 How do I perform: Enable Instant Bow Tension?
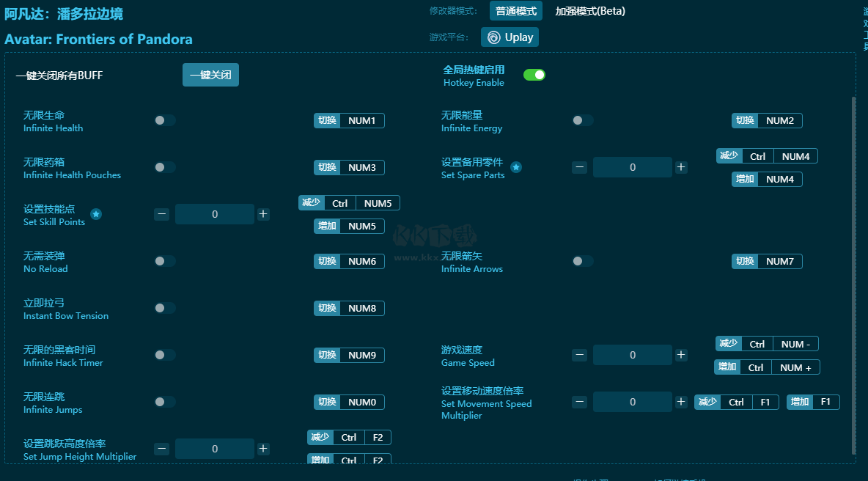tap(164, 308)
